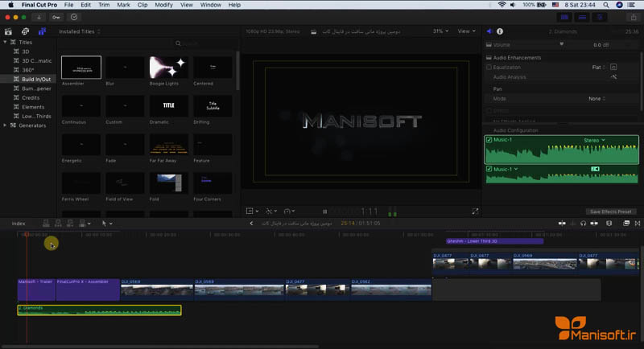The height and width of the screenshot is (349, 644).
Task: Go back in timeline history arrow
Action: tap(251, 224)
